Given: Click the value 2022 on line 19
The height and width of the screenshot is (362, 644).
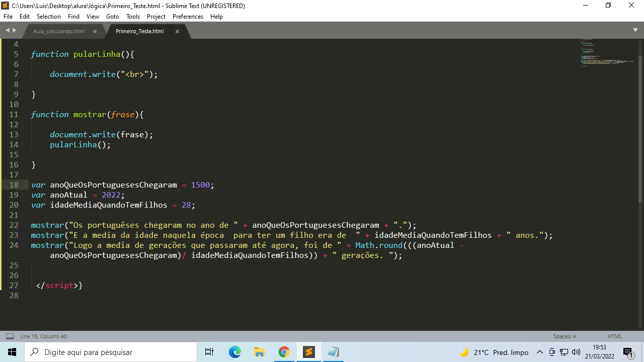Looking at the screenshot, I should point(111,195).
